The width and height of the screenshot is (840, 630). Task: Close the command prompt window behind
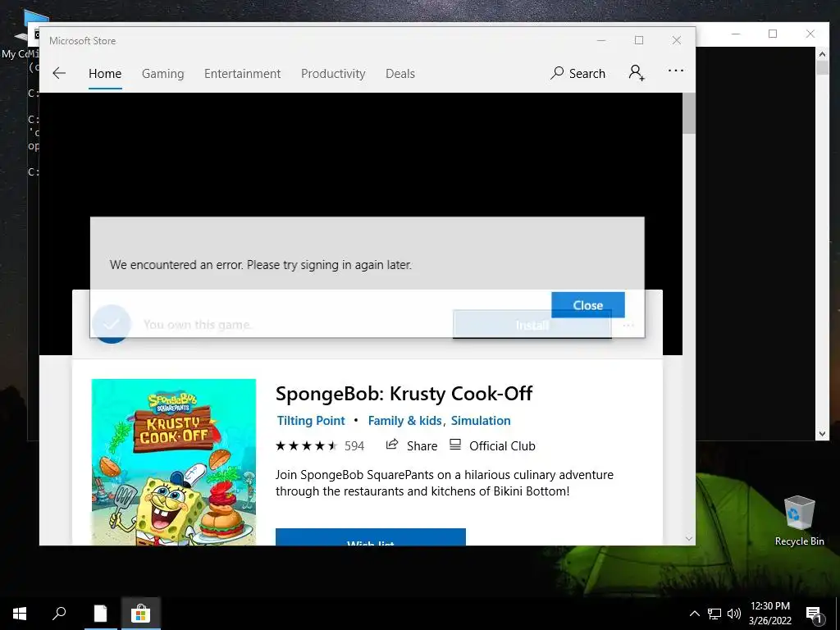(810, 34)
